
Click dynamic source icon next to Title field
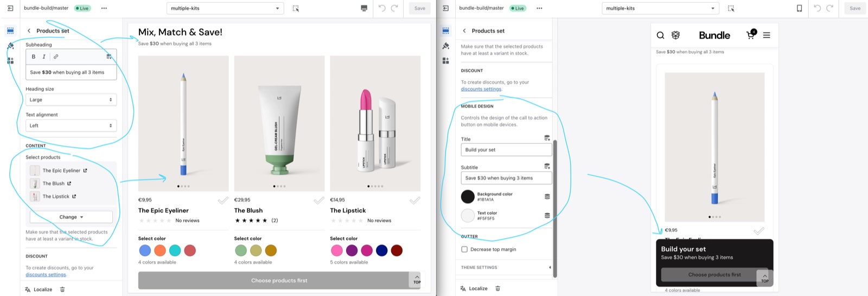point(547,138)
